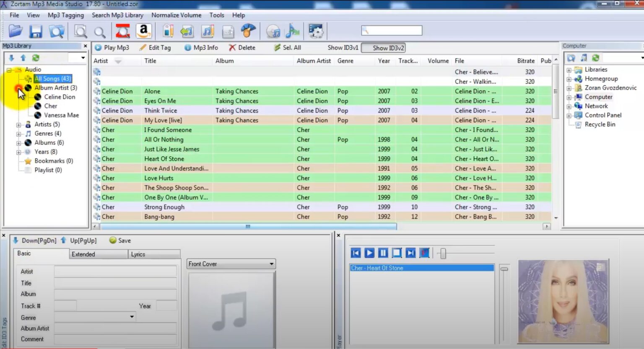Click the player's pause button

point(383,253)
